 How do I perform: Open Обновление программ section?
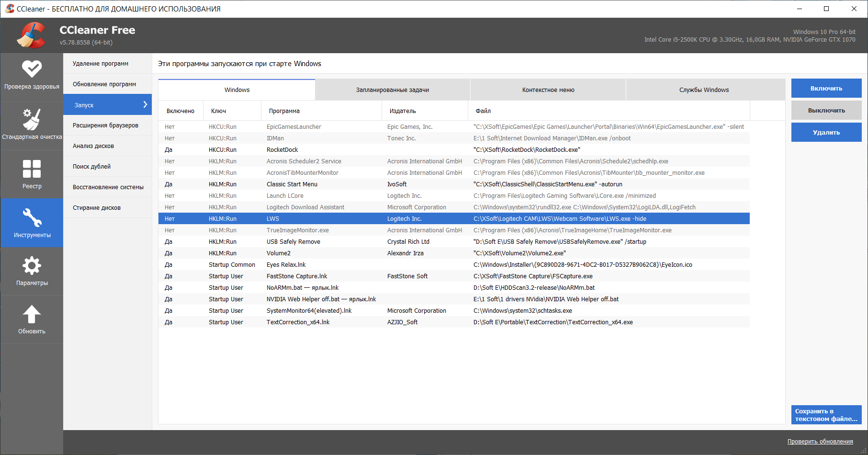click(x=107, y=84)
